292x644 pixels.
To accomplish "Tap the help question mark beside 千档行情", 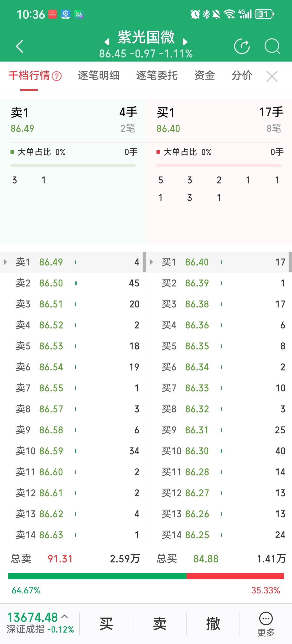I will (57, 76).
